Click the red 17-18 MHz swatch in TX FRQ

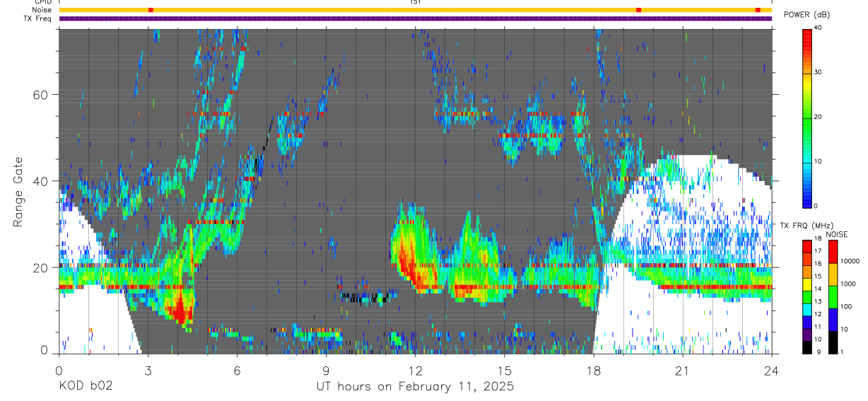coord(807,245)
